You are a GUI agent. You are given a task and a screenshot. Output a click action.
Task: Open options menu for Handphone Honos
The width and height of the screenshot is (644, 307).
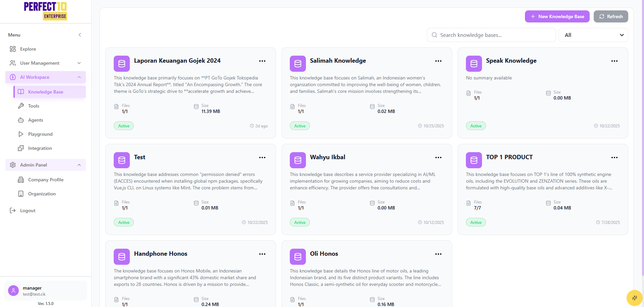pyautogui.click(x=262, y=254)
